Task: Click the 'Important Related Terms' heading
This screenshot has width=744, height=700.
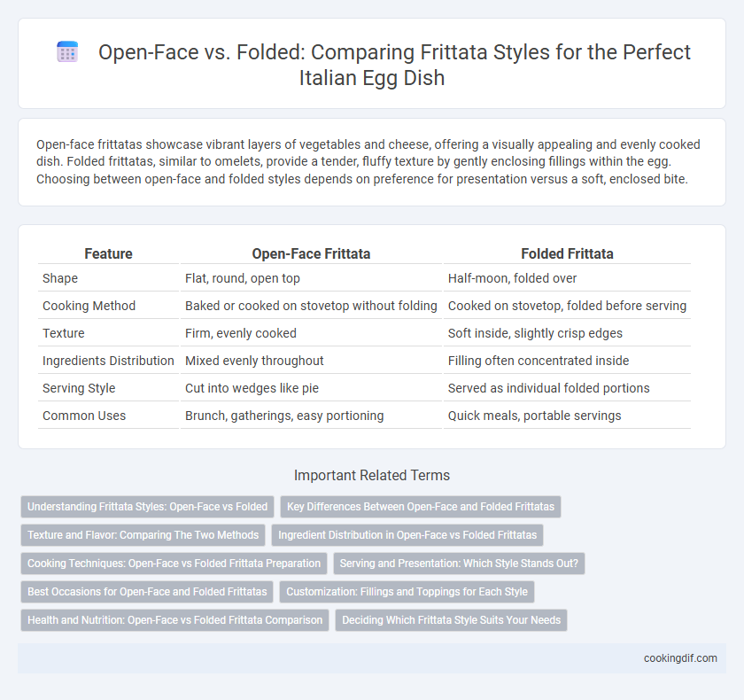Action: (371, 475)
